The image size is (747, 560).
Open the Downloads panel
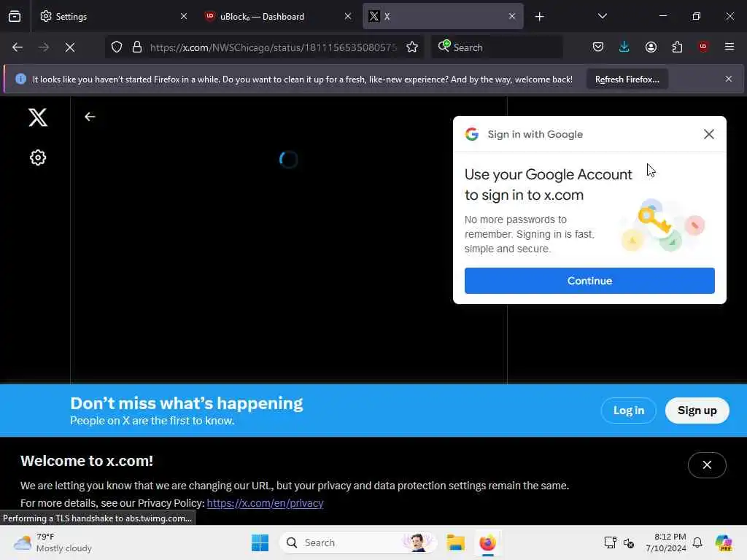624,47
